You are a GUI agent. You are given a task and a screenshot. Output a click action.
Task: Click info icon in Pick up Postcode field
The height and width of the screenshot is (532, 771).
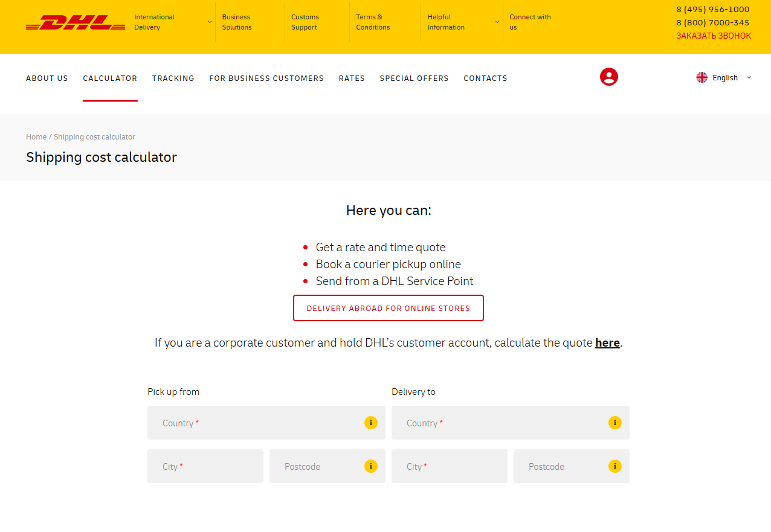(x=371, y=466)
